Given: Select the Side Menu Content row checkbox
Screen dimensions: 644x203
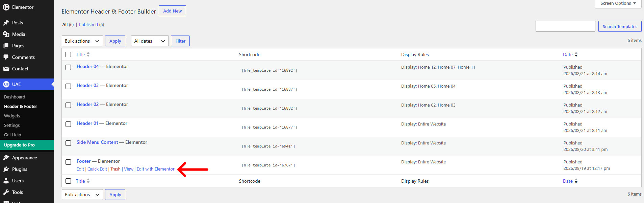Looking at the screenshot, I should click(x=68, y=143).
